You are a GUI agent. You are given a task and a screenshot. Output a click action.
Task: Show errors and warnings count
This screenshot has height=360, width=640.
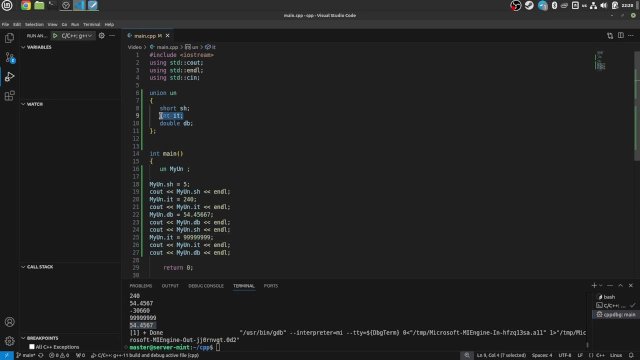[x=59, y=356]
